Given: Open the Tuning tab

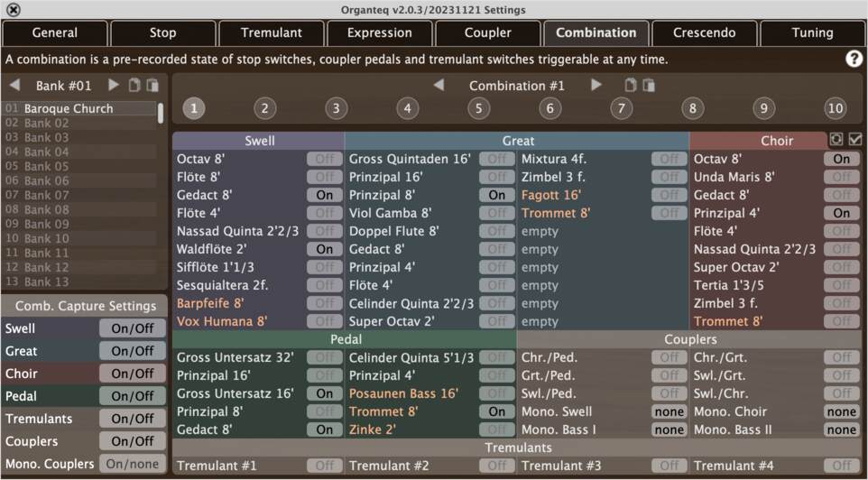Looking at the screenshot, I should tap(813, 33).
